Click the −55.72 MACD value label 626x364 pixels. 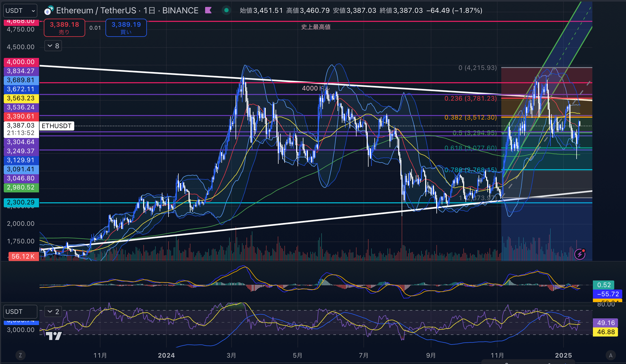point(608,294)
